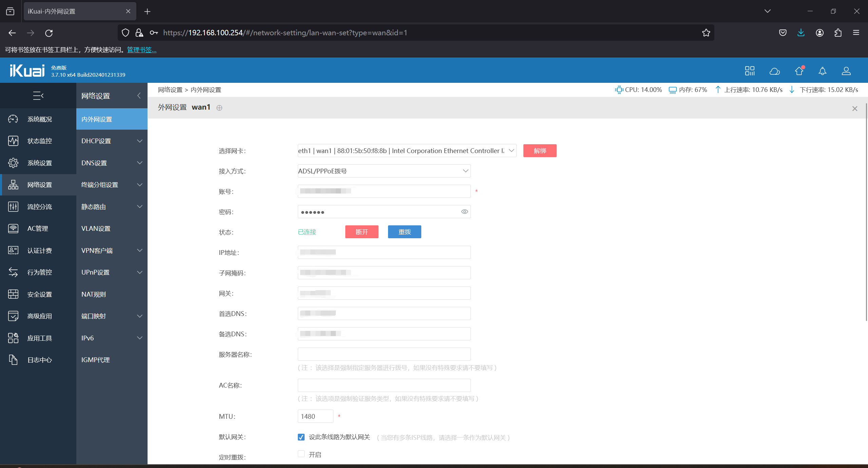868x468 pixels.
Task: Select the 流控分流 sidebar icon
Action: point(13,207)
